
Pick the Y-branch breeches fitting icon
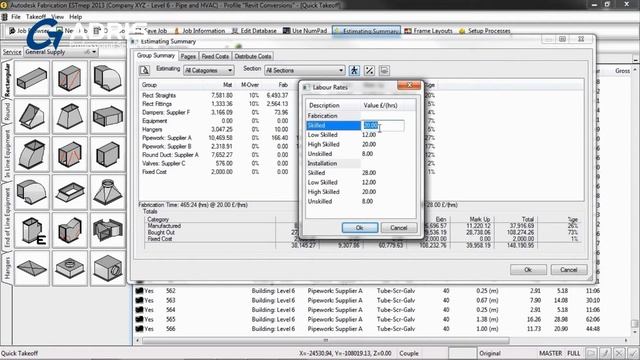tap(70, 230)
